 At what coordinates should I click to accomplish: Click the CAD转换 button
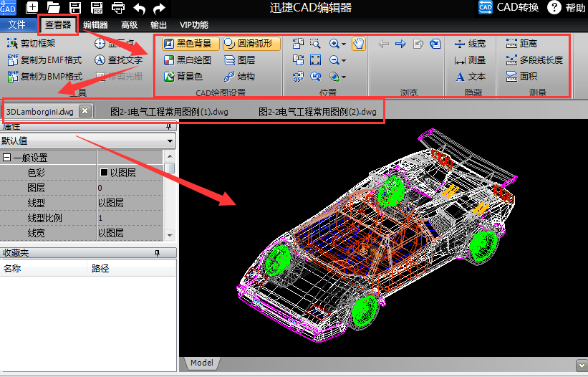click(x=509, y=7)
